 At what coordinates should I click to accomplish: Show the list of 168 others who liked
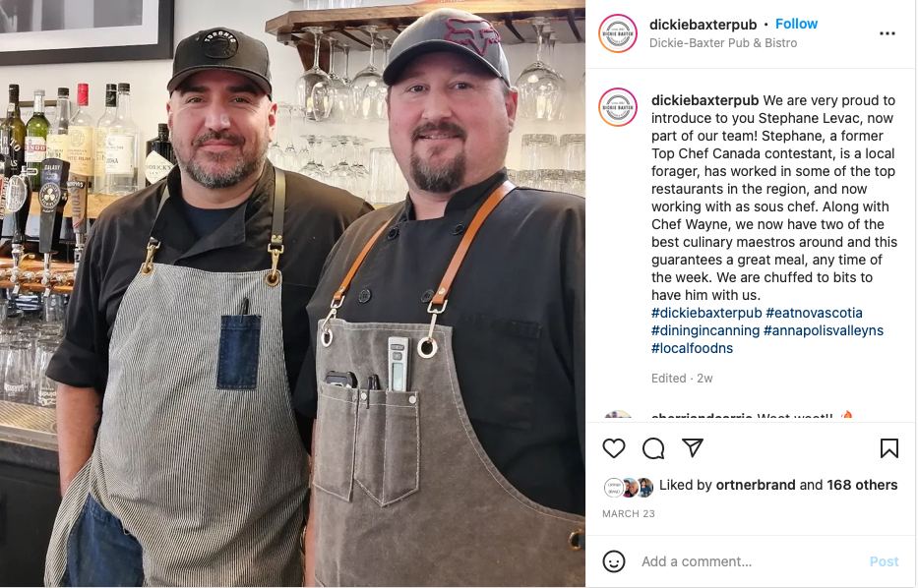[862, 485]
